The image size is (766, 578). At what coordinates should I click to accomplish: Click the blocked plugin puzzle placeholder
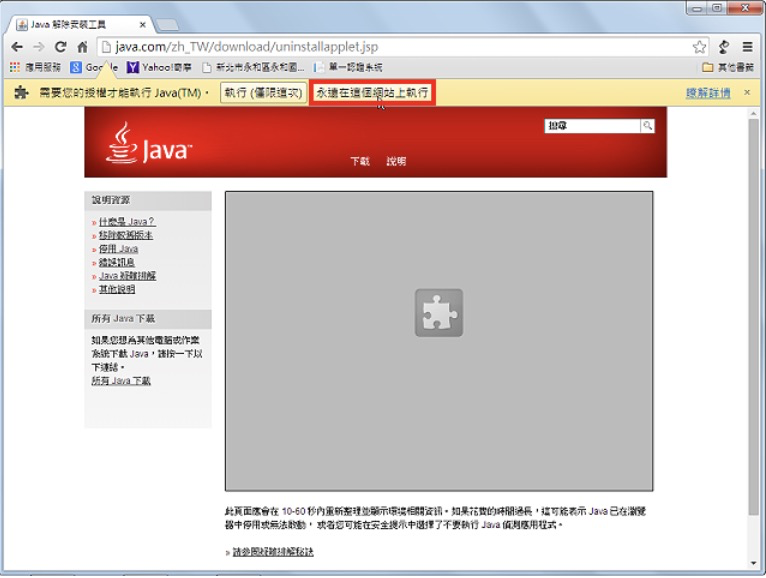pyautogui.click(x=439, y=313)
